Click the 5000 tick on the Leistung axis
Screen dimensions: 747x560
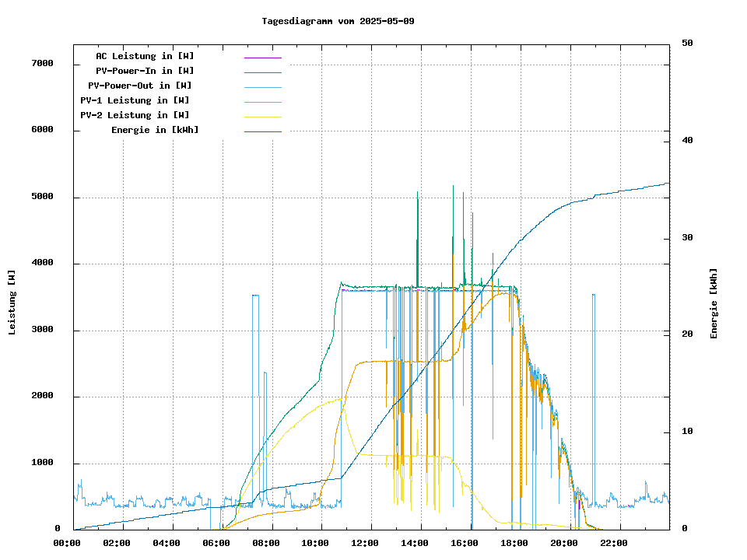pos(40,197)
